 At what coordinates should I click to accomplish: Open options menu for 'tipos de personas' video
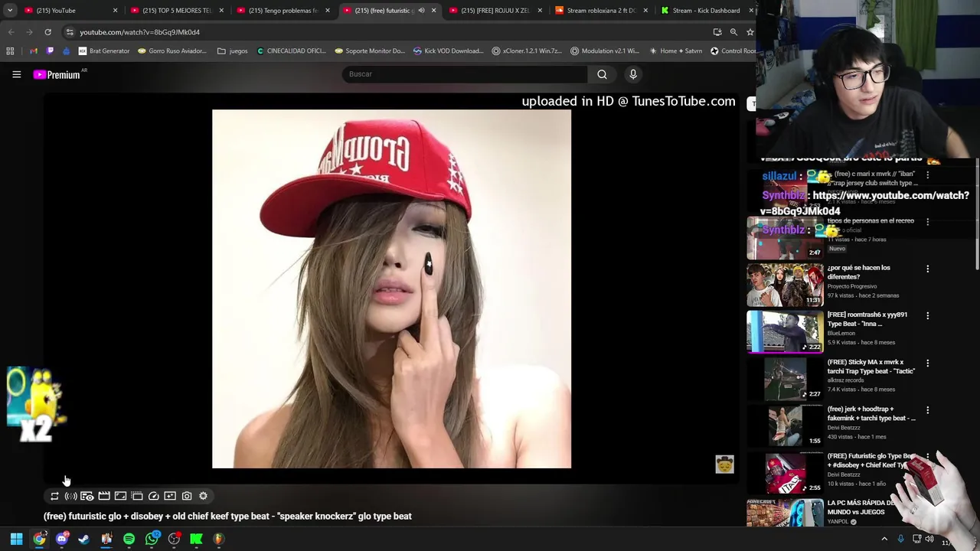928,221
